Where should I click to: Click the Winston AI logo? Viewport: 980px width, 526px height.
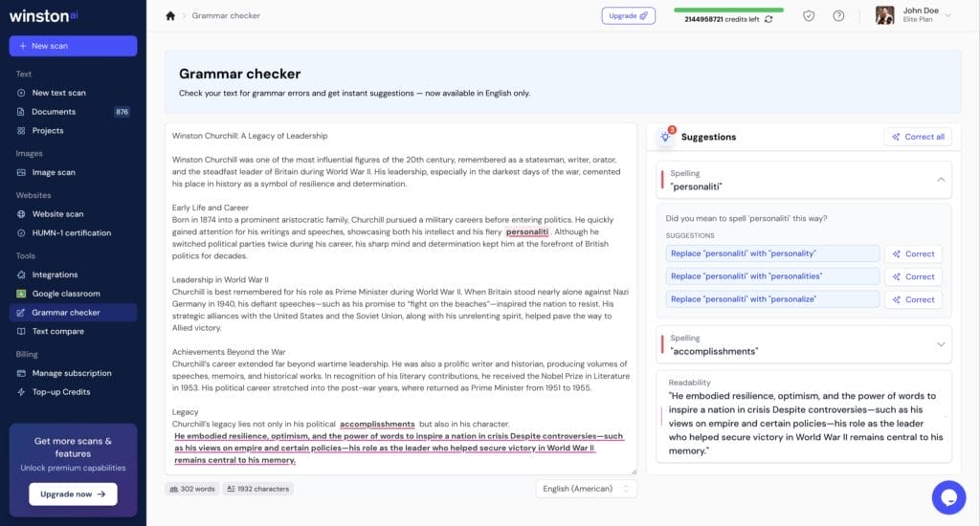41,16
